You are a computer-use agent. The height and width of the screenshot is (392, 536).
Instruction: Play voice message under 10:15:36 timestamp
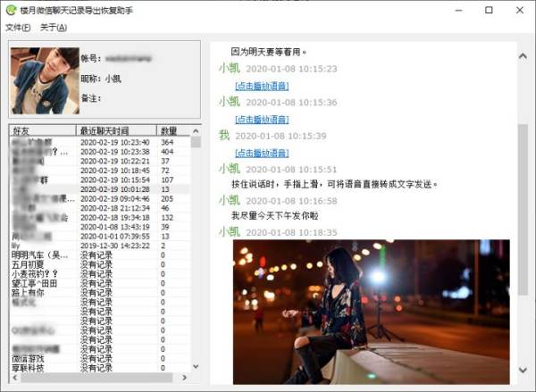[261, 119]
